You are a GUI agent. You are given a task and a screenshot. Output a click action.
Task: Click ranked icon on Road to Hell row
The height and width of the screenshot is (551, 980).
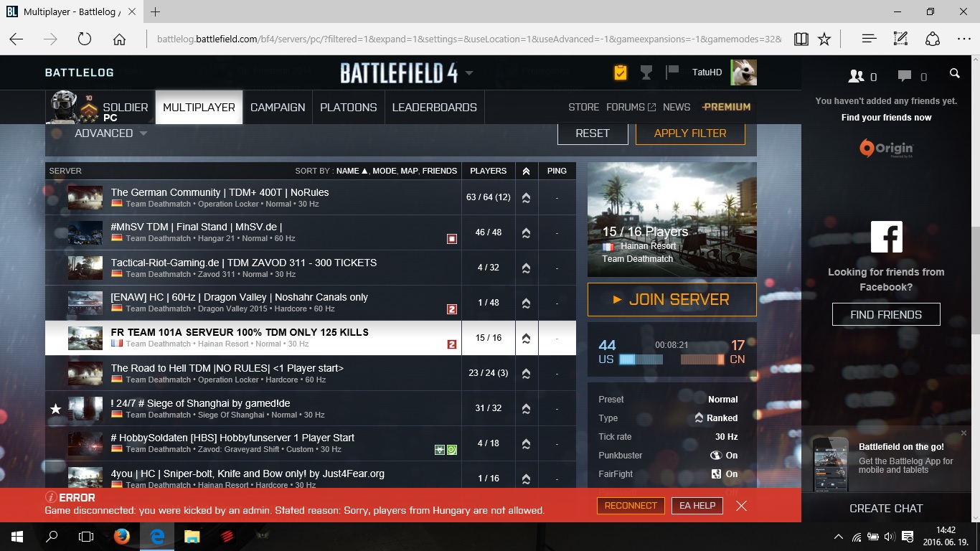pos(526,373)
